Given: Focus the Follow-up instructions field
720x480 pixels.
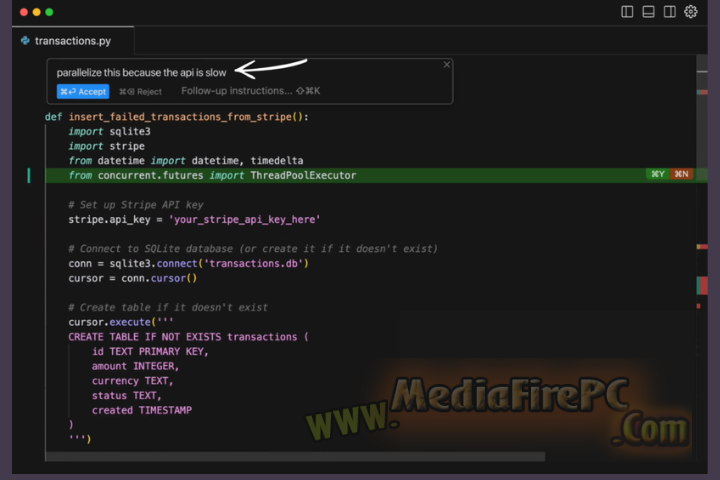Looking at the screenshot, I should pos(251,91).
